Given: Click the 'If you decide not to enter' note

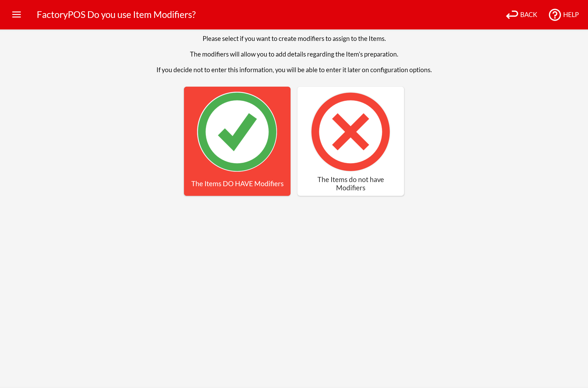Looking at the screenshot, I should [x=294, y=70].
